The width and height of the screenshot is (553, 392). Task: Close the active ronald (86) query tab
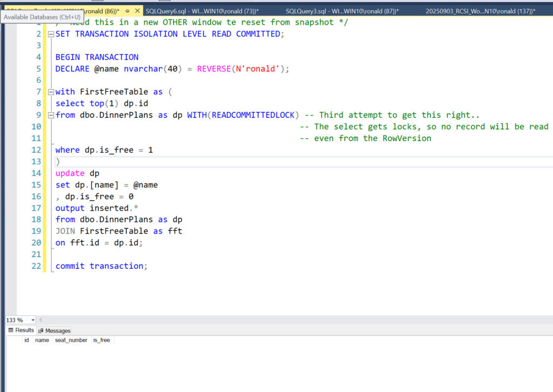point(137,11)
